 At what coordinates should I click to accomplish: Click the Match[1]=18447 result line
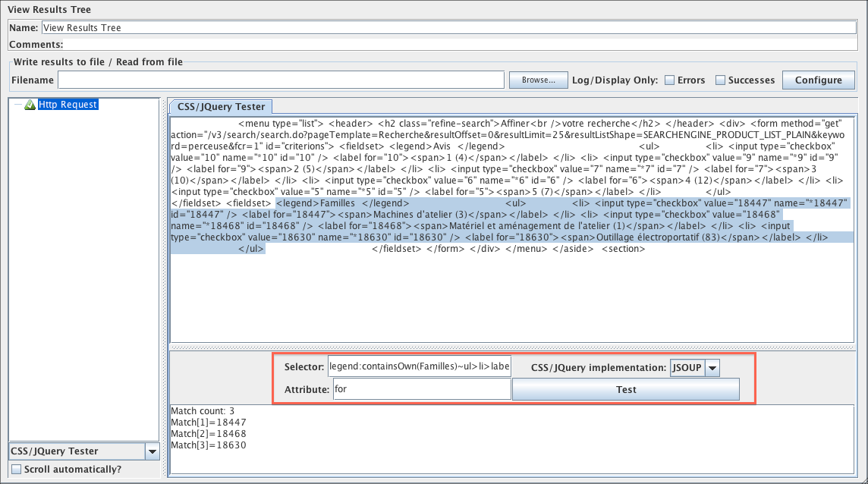209,422
